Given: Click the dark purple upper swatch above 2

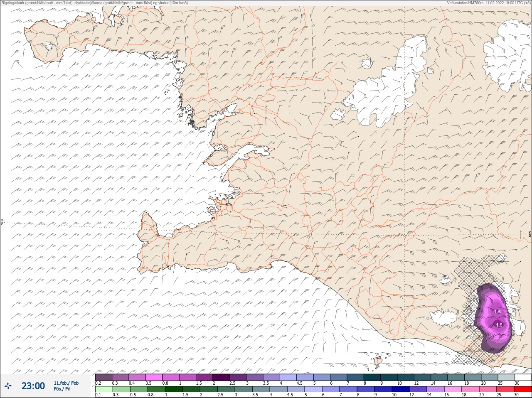Looking at the screenshot, I should (221, 377).
